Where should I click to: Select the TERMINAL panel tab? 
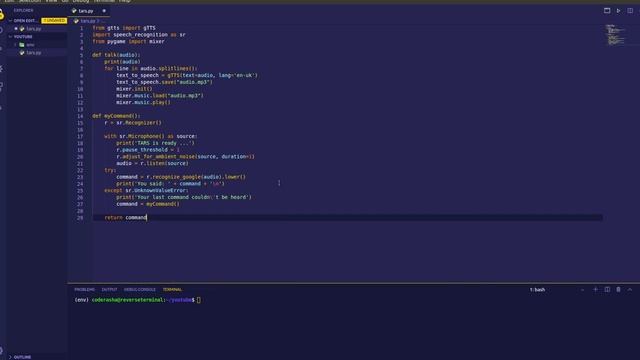pos(172,289)
